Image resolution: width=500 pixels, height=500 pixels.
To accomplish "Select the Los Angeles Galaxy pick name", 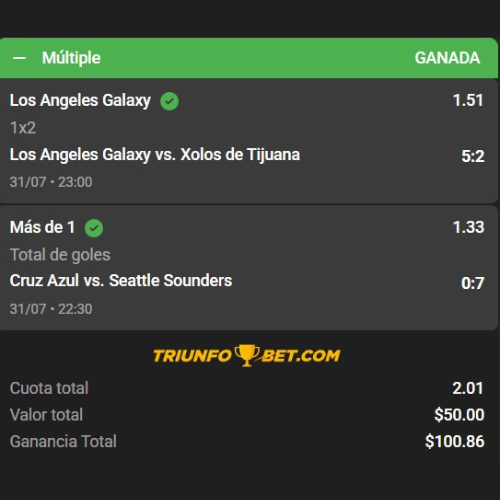I will (80, 100).
